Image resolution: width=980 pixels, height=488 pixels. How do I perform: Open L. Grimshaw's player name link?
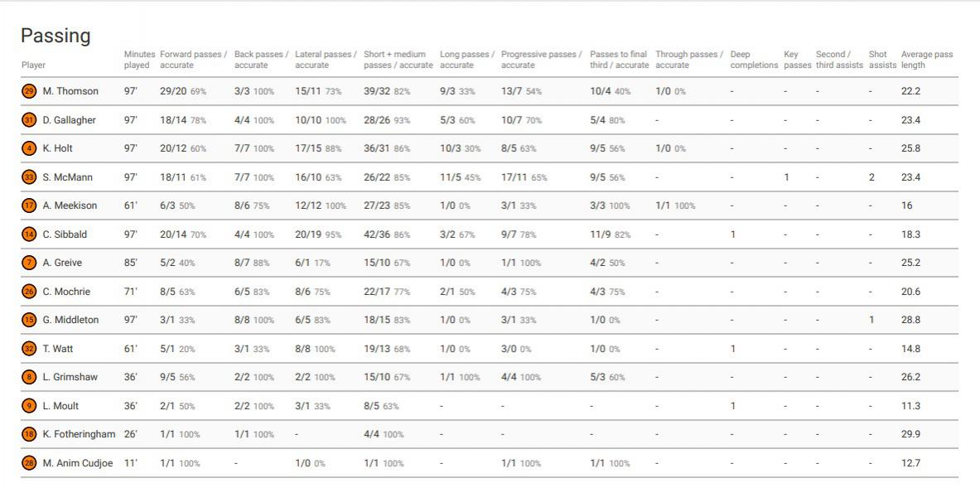point(70,377)
